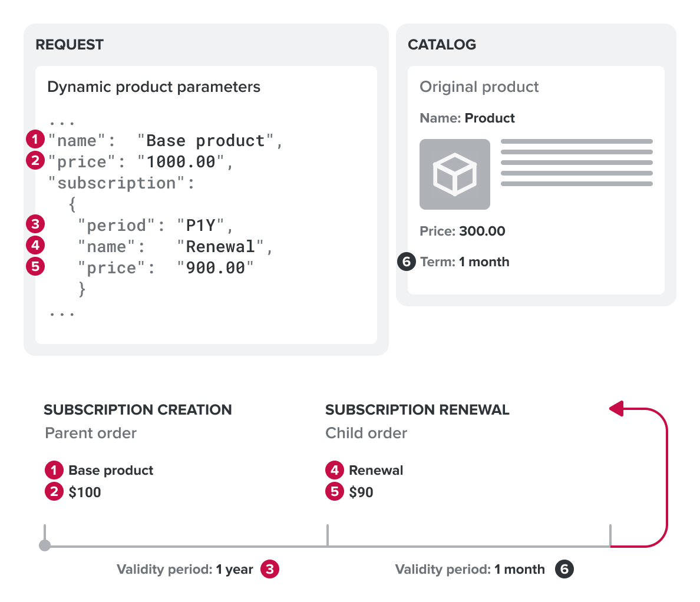Click red badge 2 beside the "1000.00" price line
This screenshot has width=700, height=602.
click(x=35, y=160)
